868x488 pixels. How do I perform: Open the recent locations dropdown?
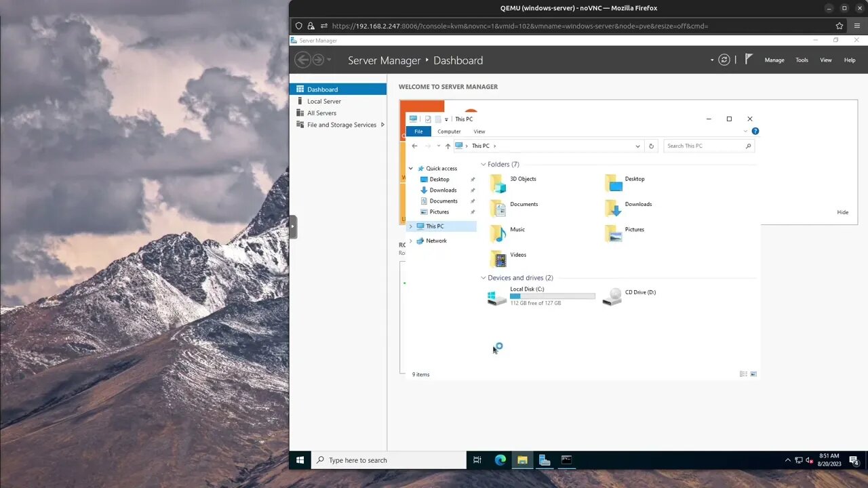(x=439, y=146)
